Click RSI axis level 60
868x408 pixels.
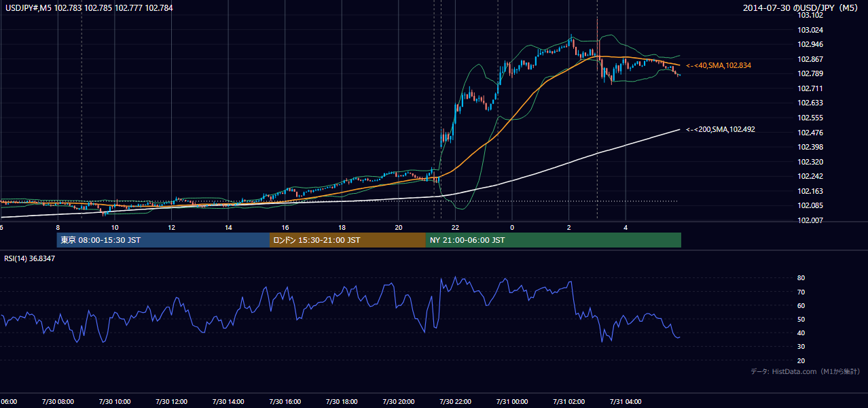pos(801,305)
